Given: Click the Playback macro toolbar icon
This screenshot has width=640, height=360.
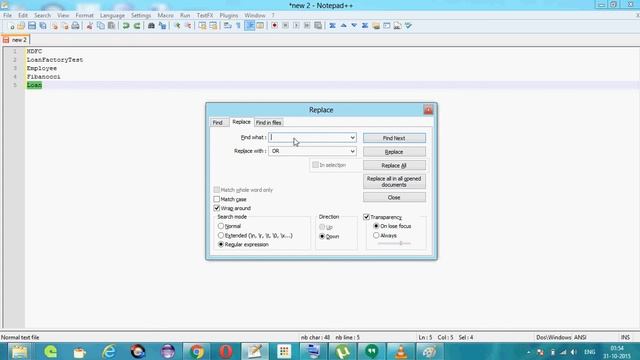Looking at the screenshot, I should point(296,26).
